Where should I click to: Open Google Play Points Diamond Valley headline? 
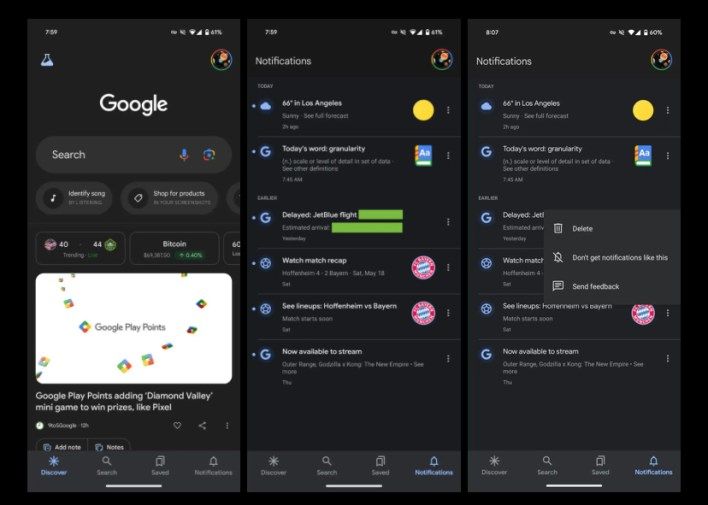coord(124,401)
